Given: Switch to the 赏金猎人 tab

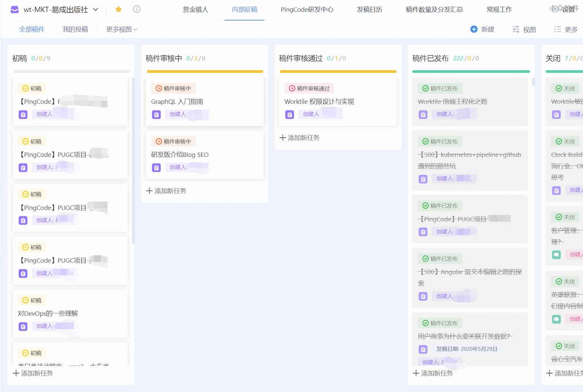Looking at the screenshot, I should tap(196, 9).
